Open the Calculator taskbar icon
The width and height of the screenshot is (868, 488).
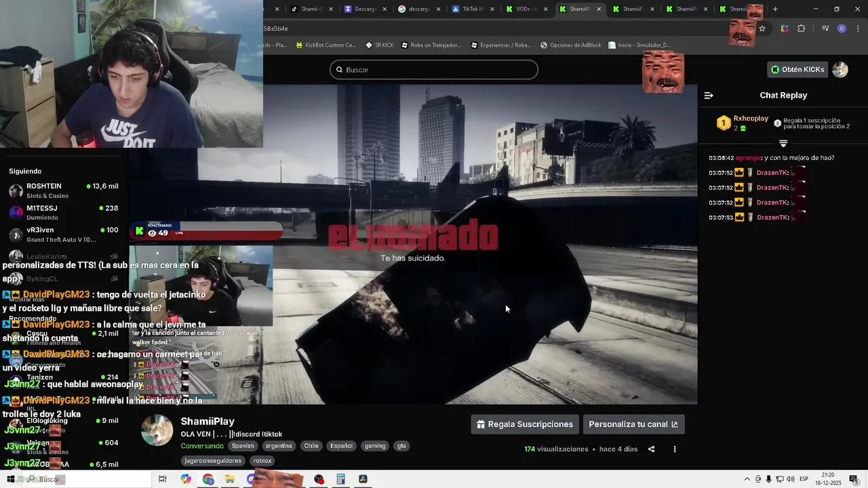click(x=340, y=479)
